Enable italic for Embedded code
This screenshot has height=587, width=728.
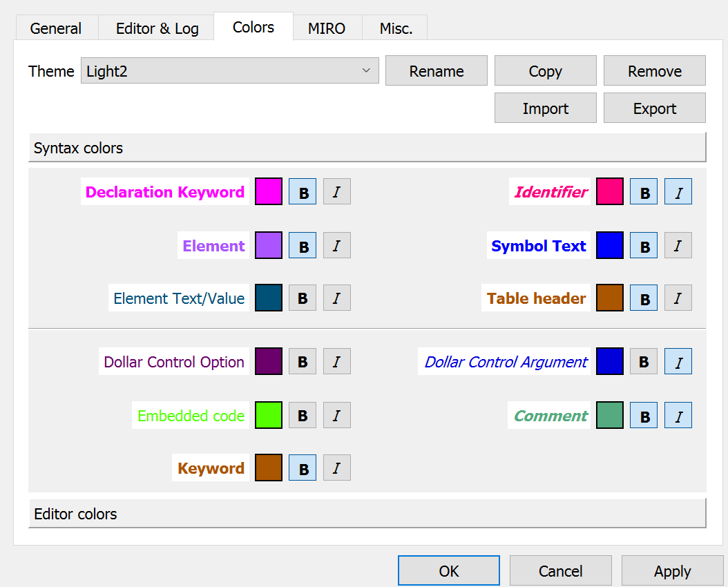click(337, 416)
